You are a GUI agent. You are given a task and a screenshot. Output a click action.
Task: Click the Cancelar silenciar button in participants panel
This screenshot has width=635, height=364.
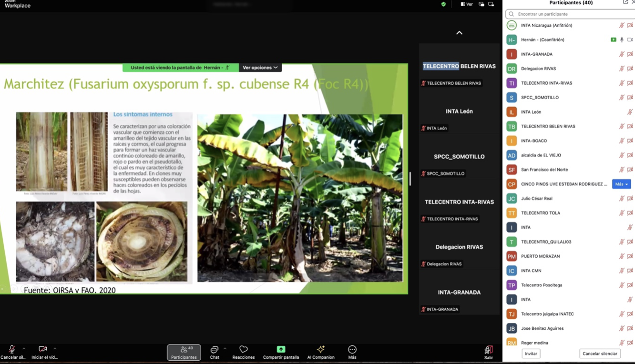[599, 354]
